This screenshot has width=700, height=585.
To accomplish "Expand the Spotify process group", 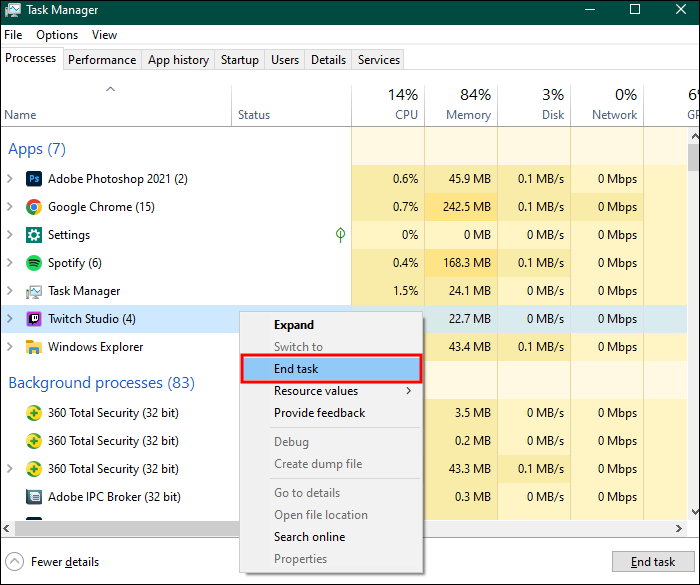I will [x=10, y=263].
